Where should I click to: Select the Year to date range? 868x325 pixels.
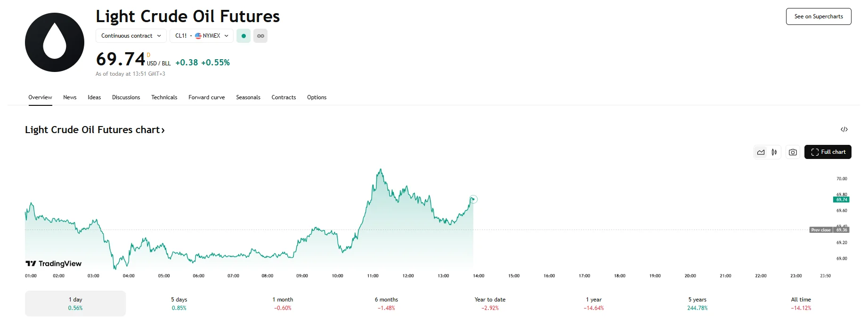490,303
